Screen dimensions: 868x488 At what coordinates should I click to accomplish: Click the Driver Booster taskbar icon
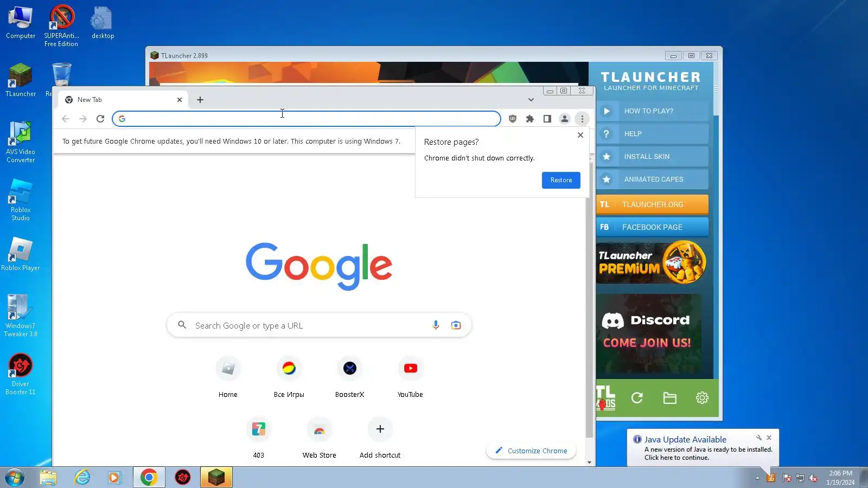coord(183,478)
